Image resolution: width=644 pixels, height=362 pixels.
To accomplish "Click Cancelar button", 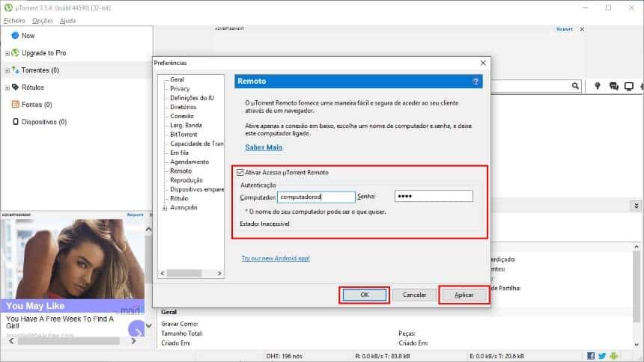I will pyautogui.click(x=414, y=295).
